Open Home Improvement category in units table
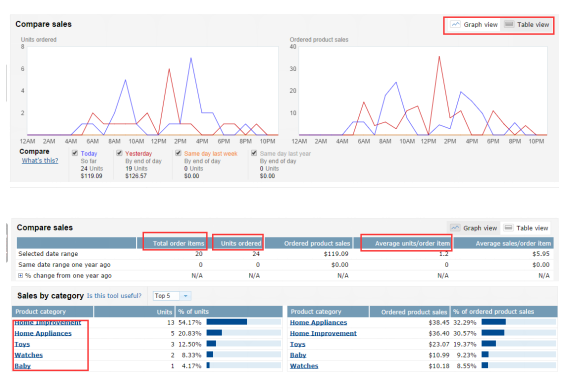587x385 pixels. pyautogui.click(x=48, y=322)
